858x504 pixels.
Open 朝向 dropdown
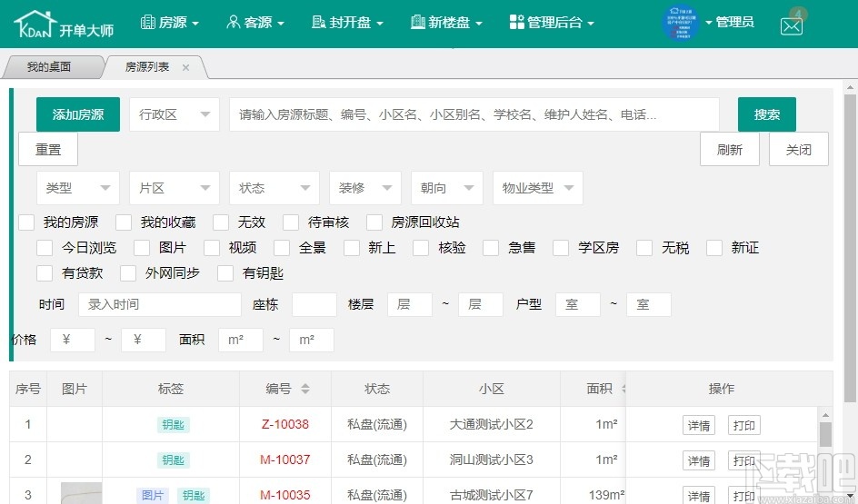[x=447, y=188]
